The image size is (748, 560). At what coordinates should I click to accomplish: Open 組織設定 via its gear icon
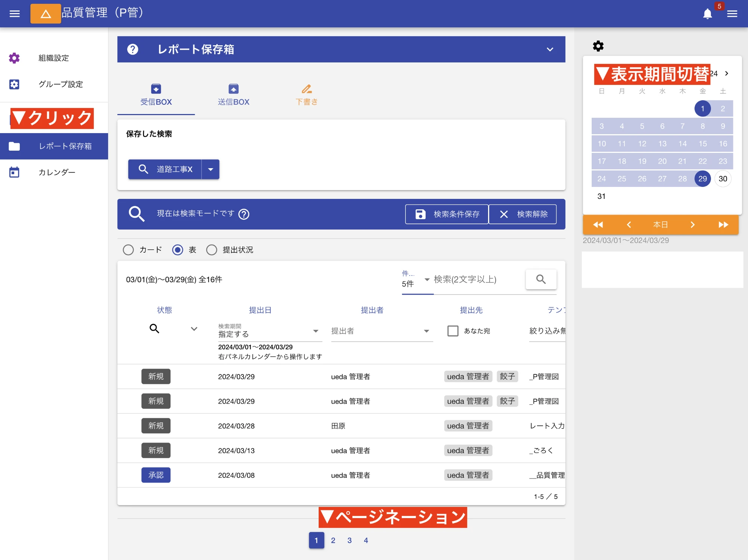[14, 58]
